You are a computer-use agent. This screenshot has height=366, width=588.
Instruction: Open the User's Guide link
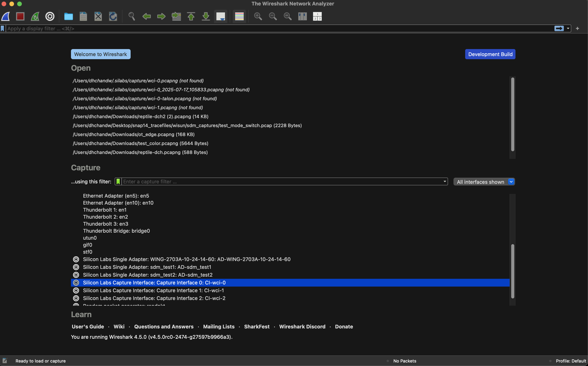[x=88, y=326]
